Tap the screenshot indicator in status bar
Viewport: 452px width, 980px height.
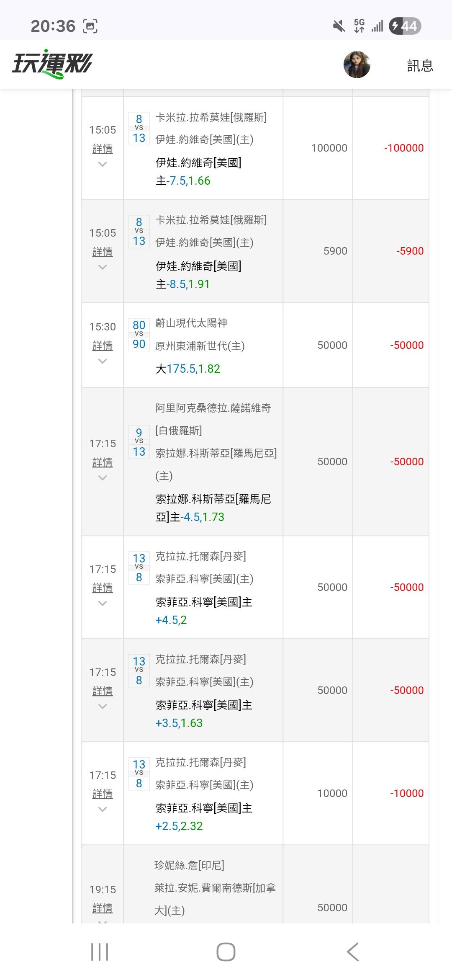90,26
